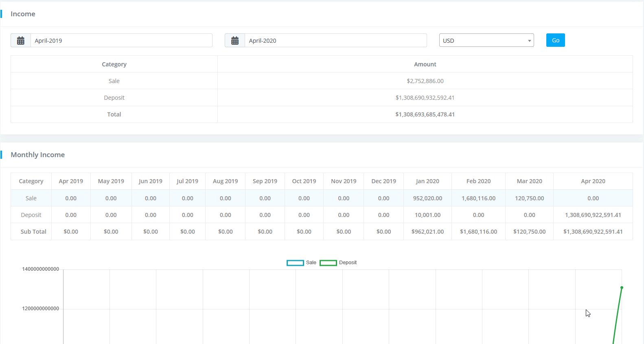Click the Deposit row label in Income table
Screen dimensions: 644x344
(114, 98)
